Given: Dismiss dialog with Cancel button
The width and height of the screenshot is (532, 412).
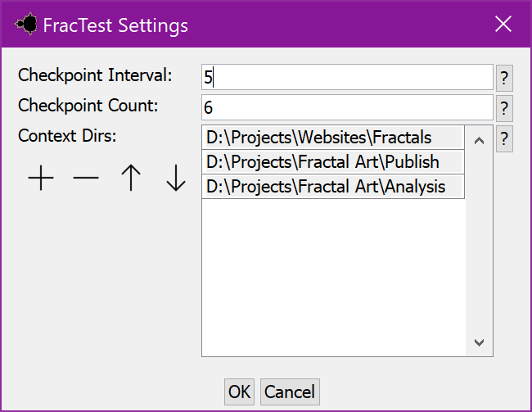Looking at the screenshot, I should (x=290, y=392).
